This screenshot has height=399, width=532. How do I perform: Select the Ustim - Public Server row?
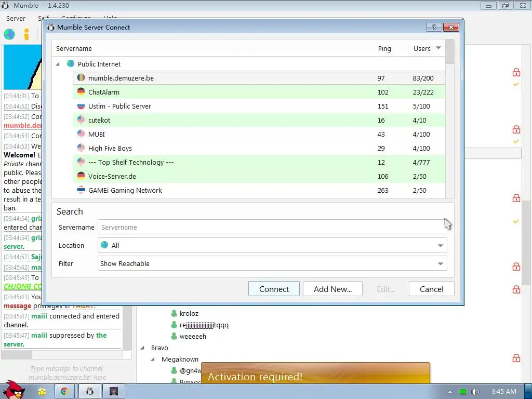[259, 106]
